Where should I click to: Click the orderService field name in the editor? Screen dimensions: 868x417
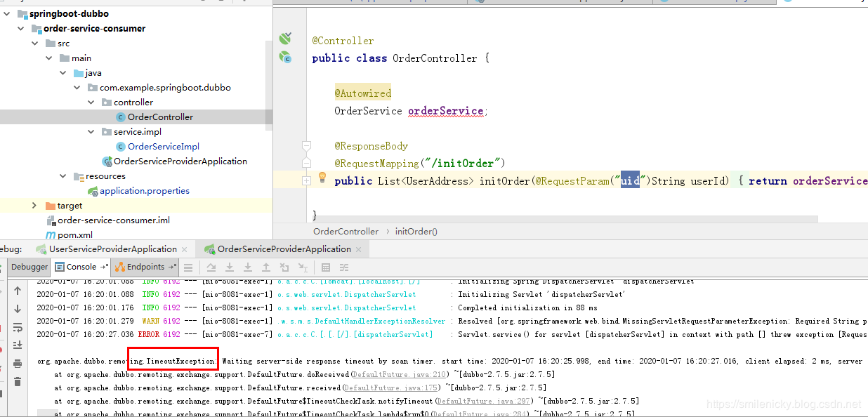click(445, 111)
